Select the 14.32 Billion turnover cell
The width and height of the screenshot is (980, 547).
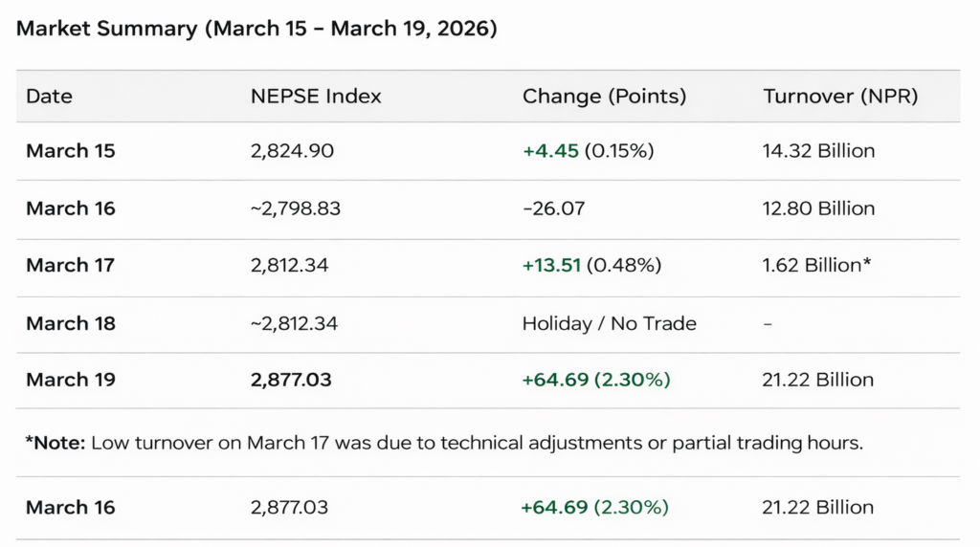pyautogui.click(x=818, y=150)
